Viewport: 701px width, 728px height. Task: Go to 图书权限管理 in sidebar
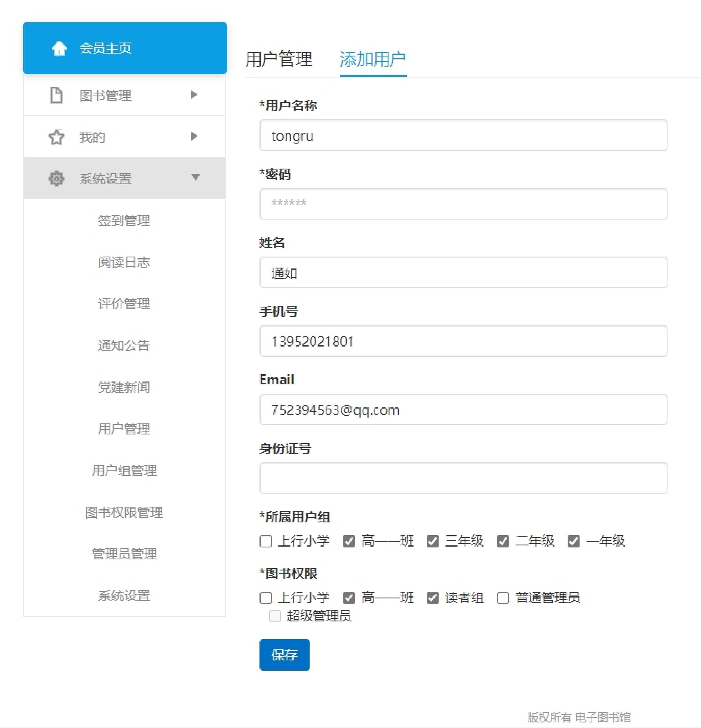pos(124,512)
